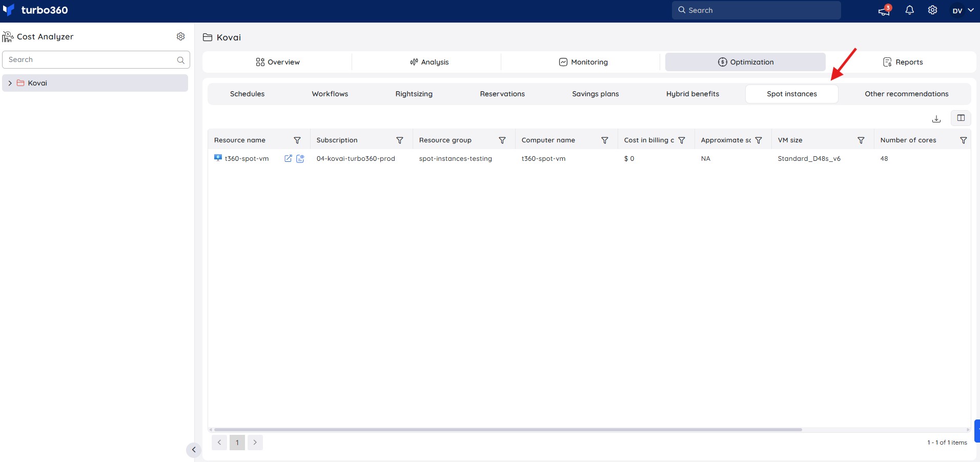Viewport: 980px width, 462px height.
Task: Click spot-instances-testing resource group cell
Action: click(456, 159)
